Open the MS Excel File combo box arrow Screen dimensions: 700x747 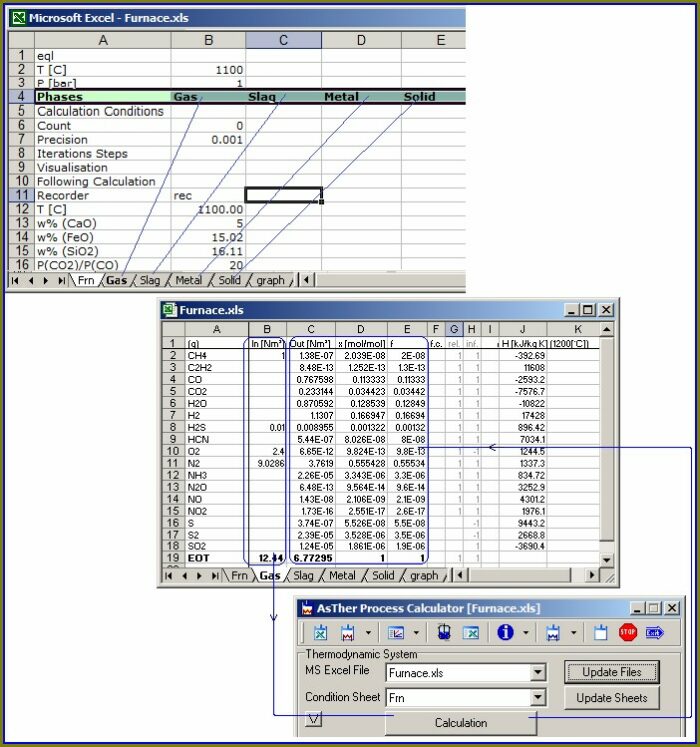(x=538, y=672)
